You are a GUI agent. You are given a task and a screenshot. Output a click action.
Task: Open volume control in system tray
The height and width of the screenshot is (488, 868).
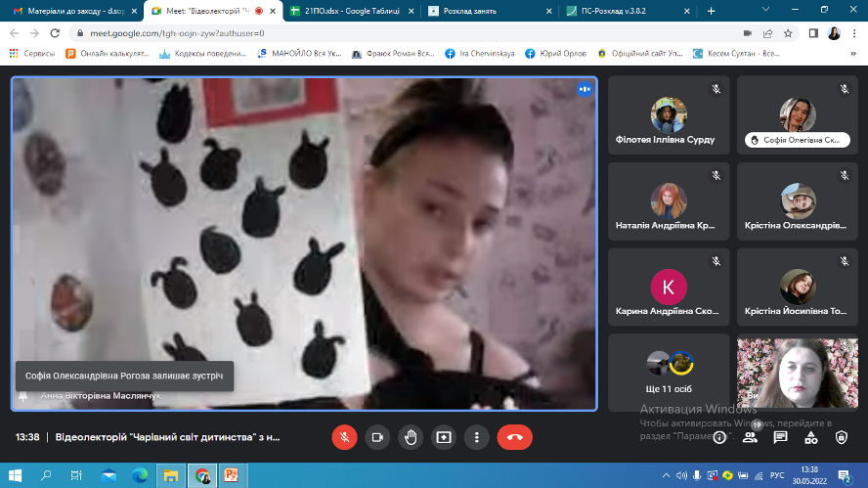pos(682,475)
